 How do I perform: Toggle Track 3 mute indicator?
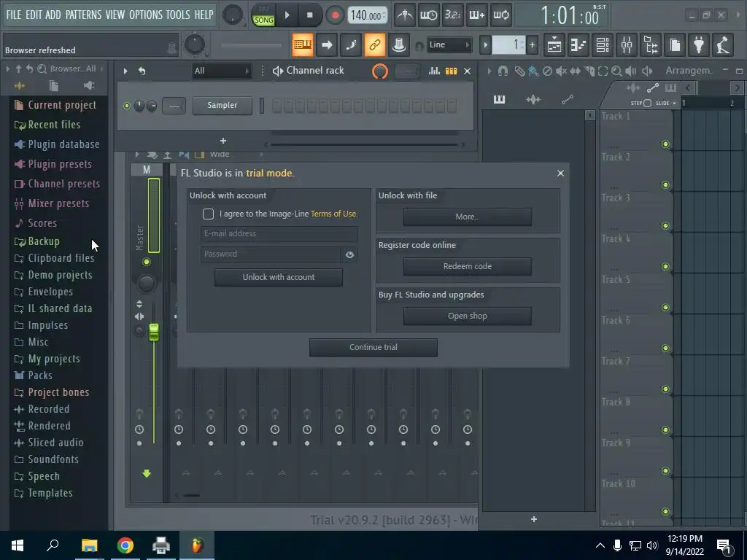(665, 226)
